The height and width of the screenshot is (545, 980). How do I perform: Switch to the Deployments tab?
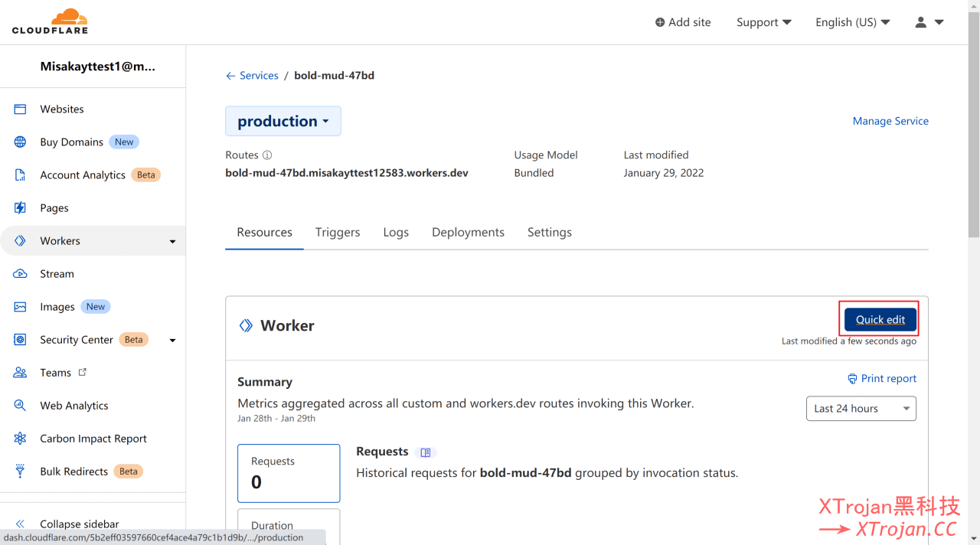468,232
